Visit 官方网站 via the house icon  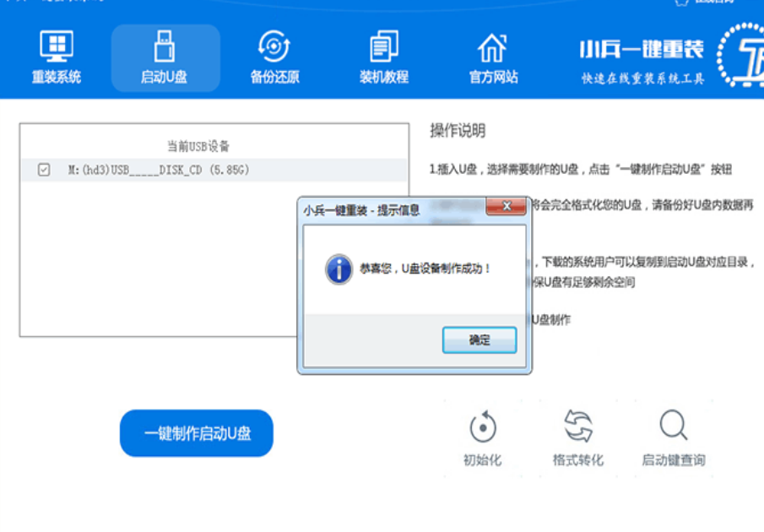[x=493, y=48]
